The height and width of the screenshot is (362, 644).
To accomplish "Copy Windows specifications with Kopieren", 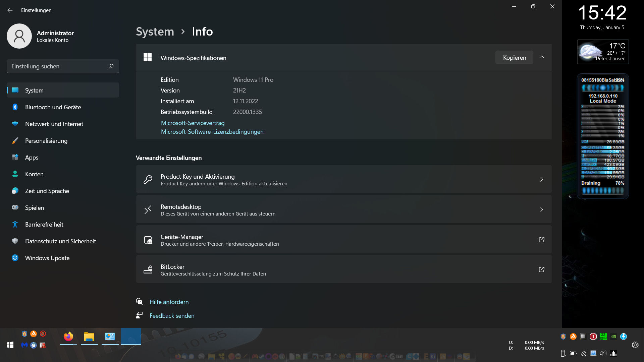I will click(514, 57).
